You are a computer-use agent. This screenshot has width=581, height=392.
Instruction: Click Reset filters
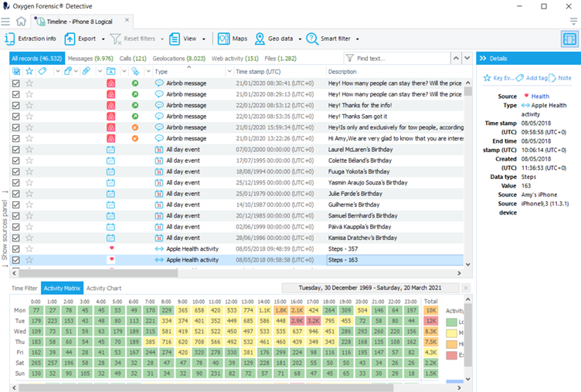pyautogui.click(x=133, y=39)
